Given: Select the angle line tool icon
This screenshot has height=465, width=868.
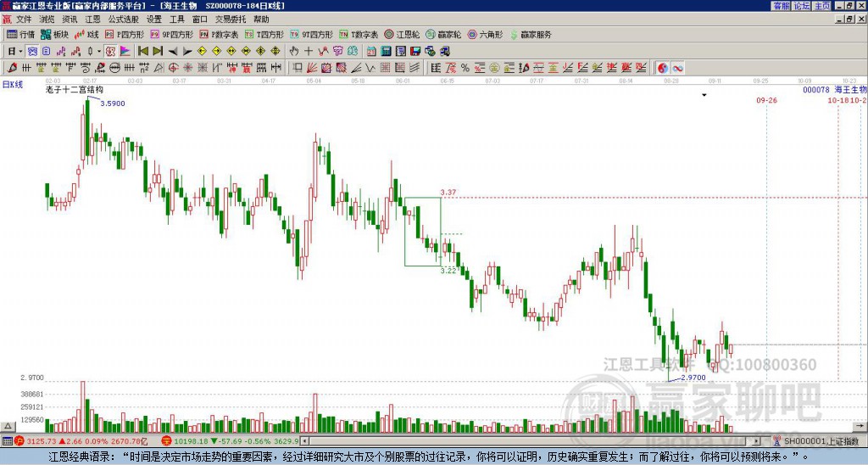Looking at the screenshot, I should 356,68.
